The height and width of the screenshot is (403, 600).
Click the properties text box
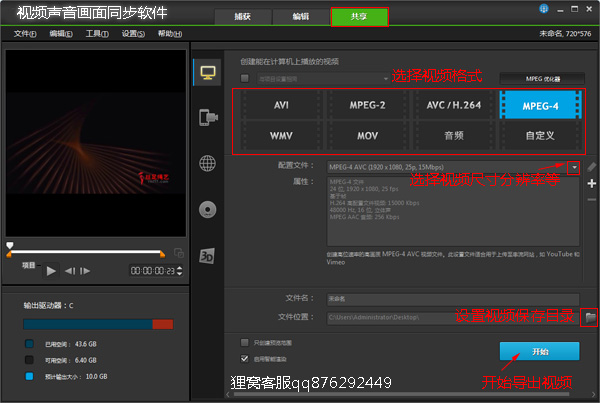tap(453, 211)
